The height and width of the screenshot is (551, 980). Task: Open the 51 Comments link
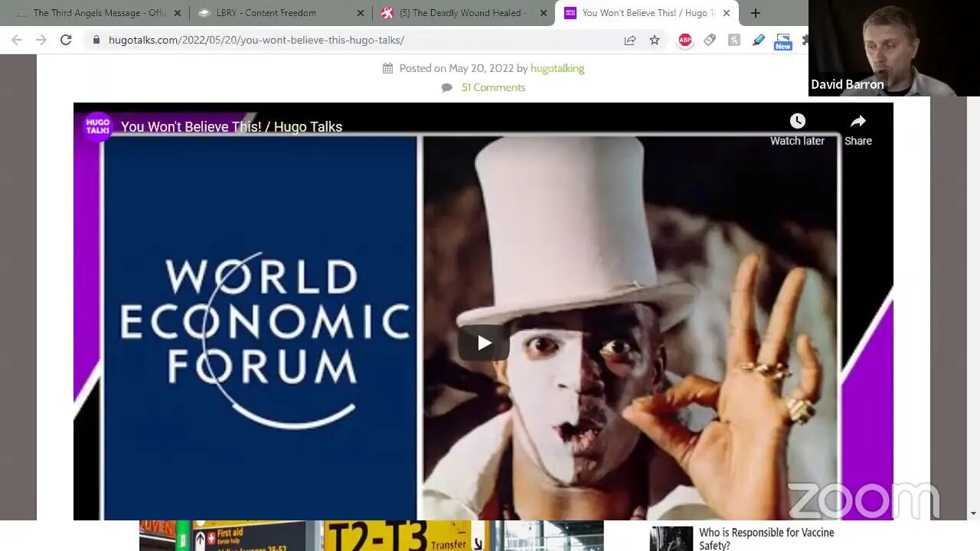pos(493,87)
